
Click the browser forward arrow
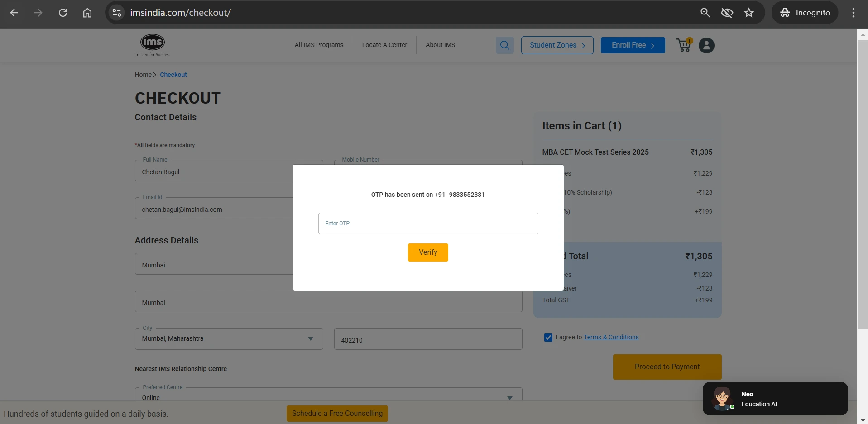point(38,13)
